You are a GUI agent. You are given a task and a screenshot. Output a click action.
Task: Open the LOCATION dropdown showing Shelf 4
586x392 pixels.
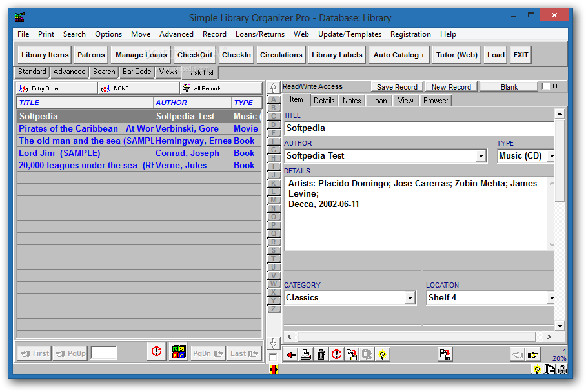(552, 298)
